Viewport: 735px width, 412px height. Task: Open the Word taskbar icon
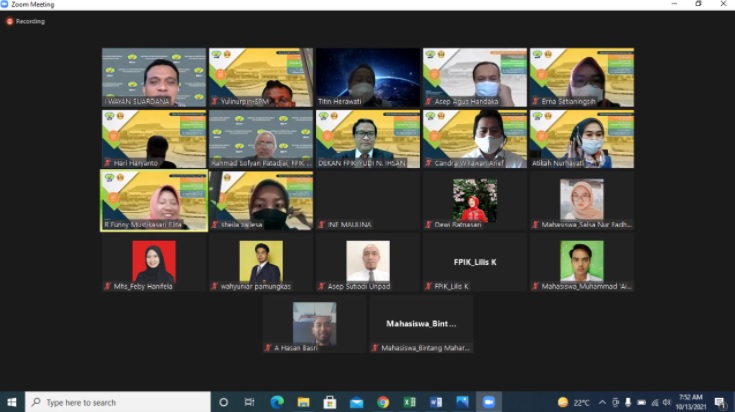[436, 402]
